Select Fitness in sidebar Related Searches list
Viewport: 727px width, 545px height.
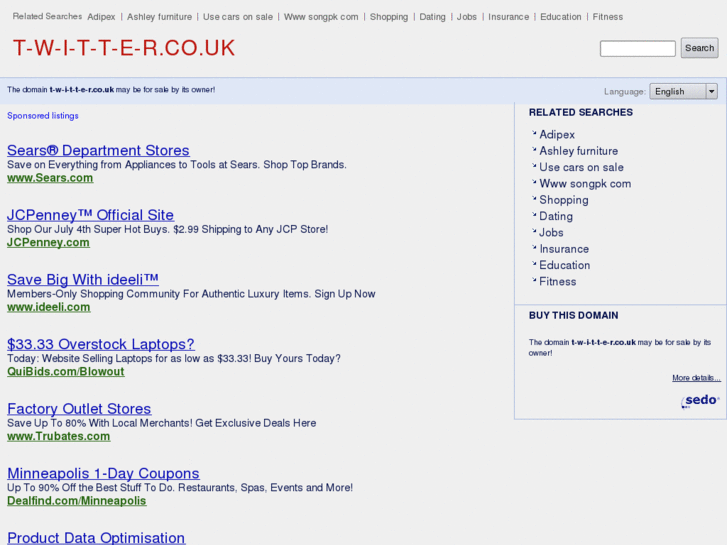(x=558, y=282)
